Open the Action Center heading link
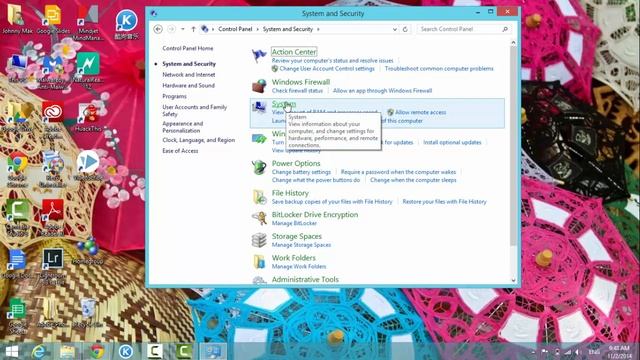Image resolution: width=640 pixels, height=360 pixels. point(294,52)
